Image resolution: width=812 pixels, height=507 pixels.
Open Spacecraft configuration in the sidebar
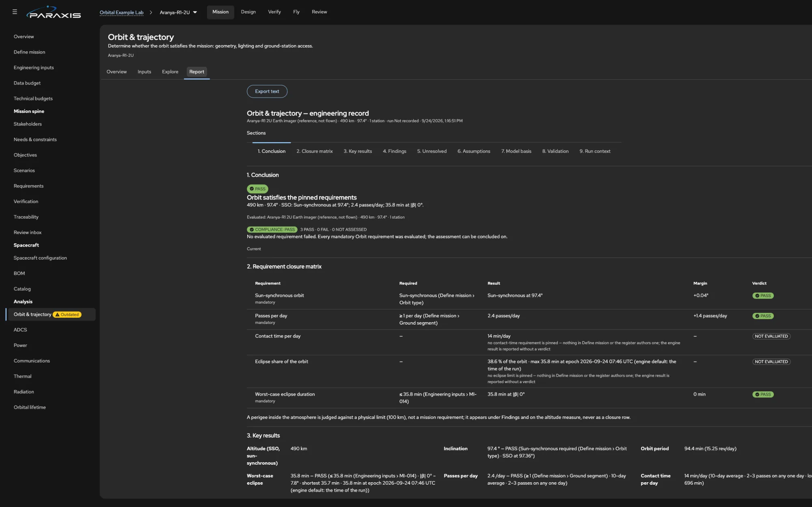[40, 258]
